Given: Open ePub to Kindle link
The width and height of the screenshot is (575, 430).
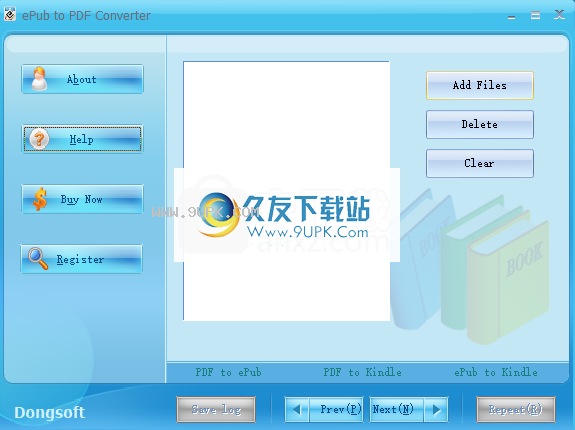Looking at the screenshot, I should (x=496, y=372).
